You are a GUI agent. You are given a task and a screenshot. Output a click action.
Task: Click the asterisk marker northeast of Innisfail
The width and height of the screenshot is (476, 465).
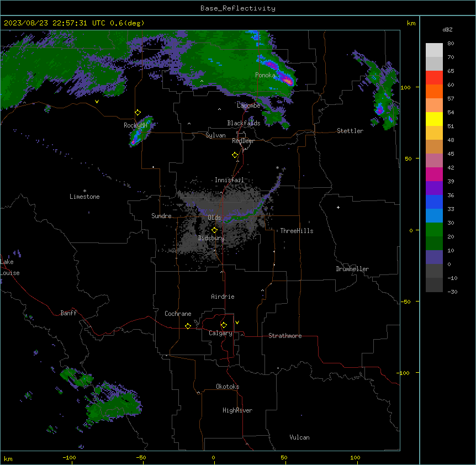pos(277,167)
